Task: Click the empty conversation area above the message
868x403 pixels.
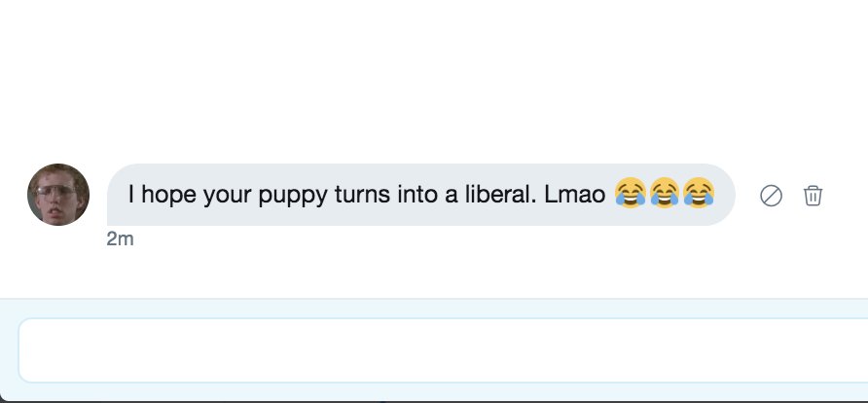Action: (x=434, y=82)
